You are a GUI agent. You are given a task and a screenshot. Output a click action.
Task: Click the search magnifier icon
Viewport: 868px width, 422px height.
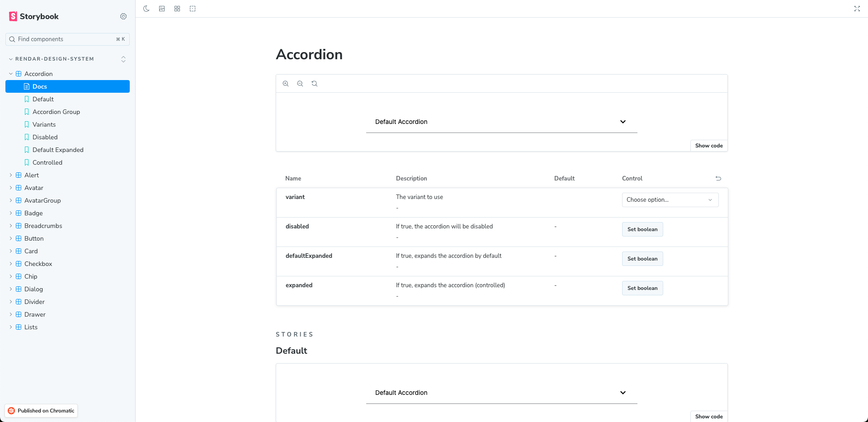12,39
